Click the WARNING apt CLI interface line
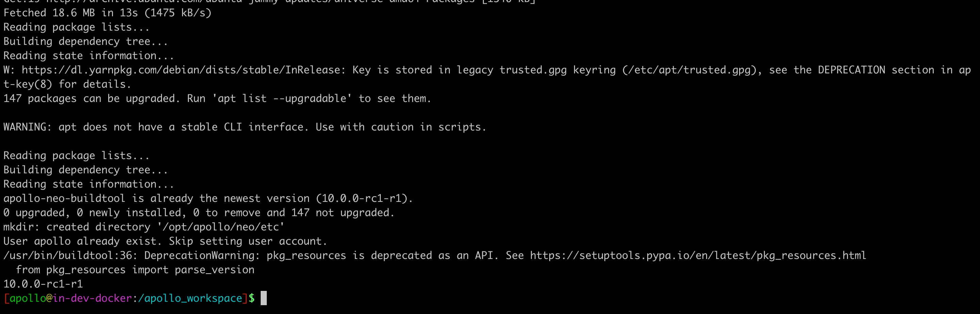980x314 pixels. (x=245, y=127)
